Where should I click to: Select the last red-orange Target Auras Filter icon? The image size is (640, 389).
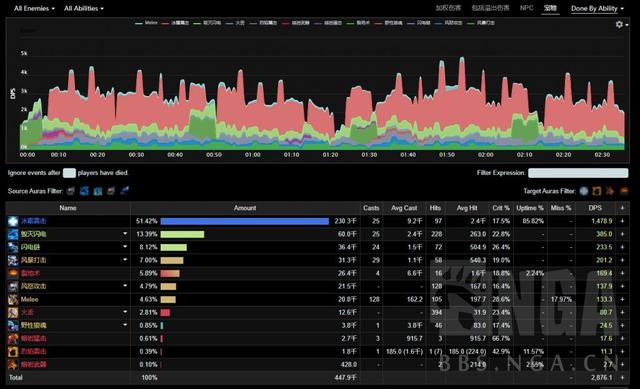624,191
